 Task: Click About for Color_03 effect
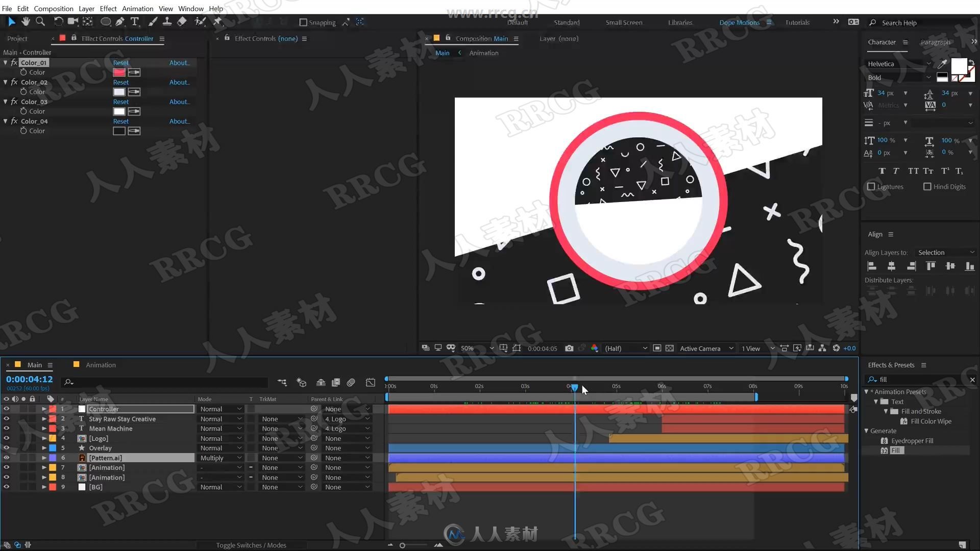178,102
